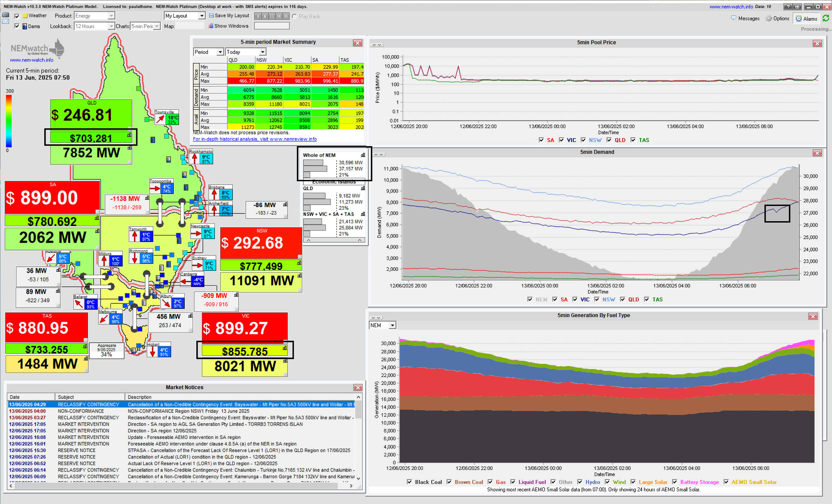The width and height of the screenshot is (832, 504).
Task: Click the window layout grid button
Action: 797,7
